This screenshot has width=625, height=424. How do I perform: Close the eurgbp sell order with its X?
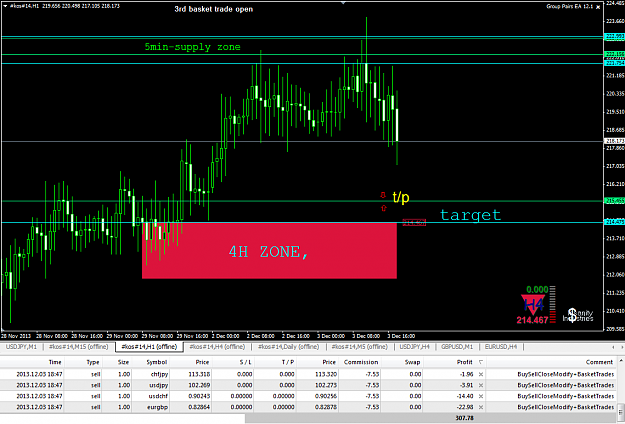pos(481,407)
